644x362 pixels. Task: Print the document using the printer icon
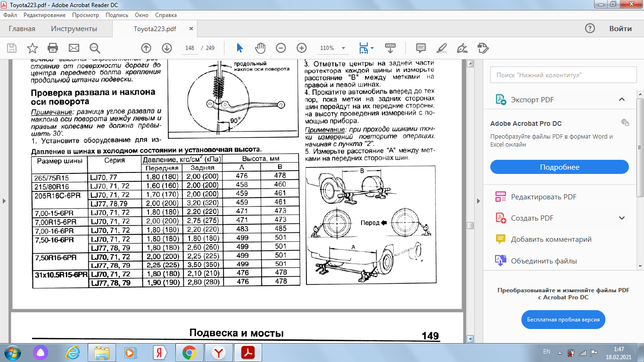pyautogui.click(x=53, y=48)
